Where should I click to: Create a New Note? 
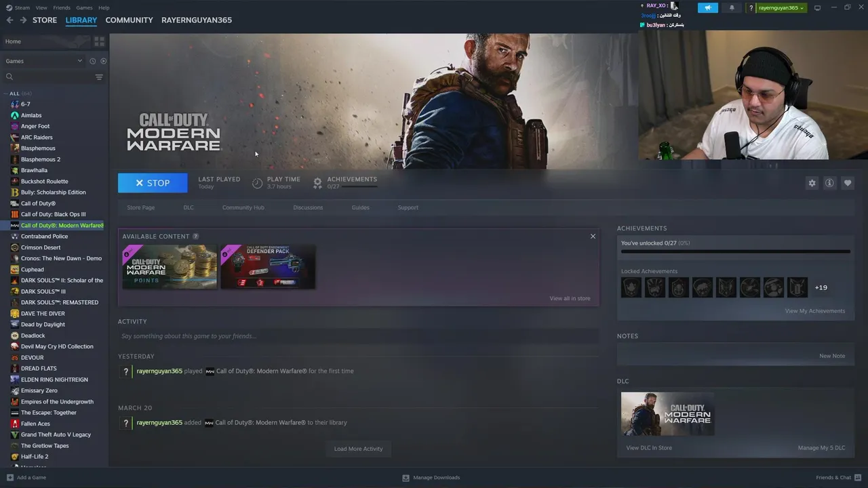pyautogui.click(x=832, y=356)
